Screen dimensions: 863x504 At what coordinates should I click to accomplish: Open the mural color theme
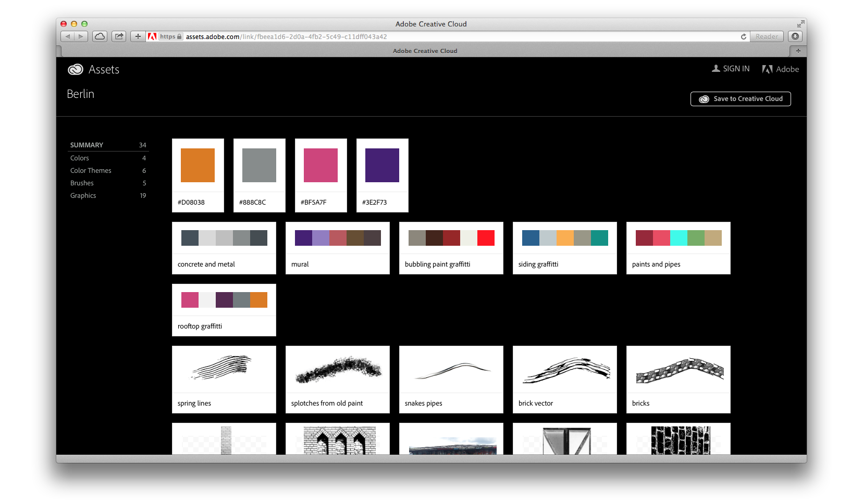coord(338,248)
